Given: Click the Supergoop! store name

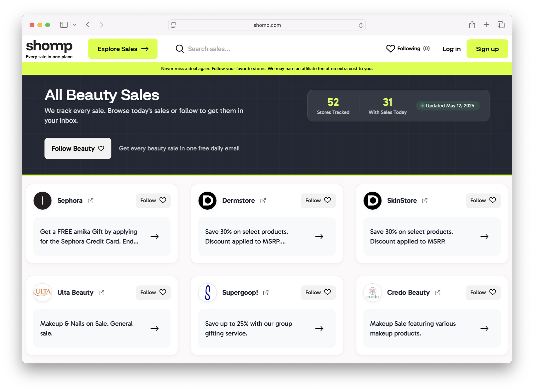Looking at the screenshot, I should 240,293.
